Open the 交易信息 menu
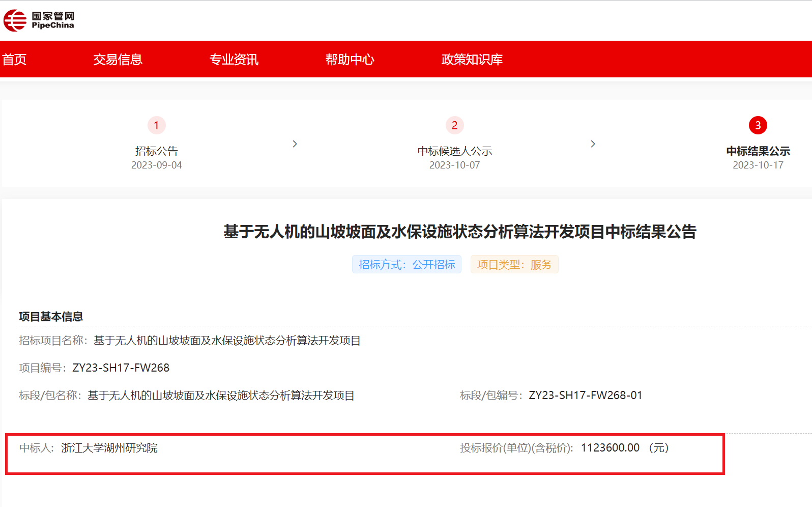 (x=118, y=60)
